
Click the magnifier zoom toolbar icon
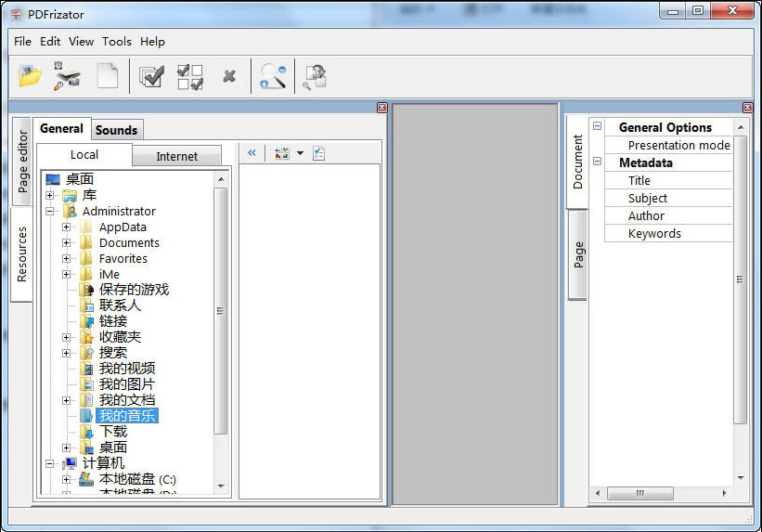[x=273, y=76]
